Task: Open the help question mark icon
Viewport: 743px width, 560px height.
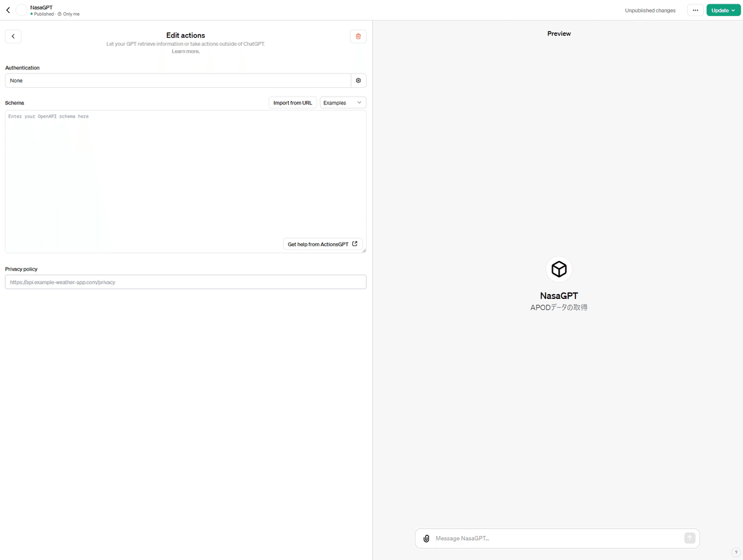Action: click(736, 552)
